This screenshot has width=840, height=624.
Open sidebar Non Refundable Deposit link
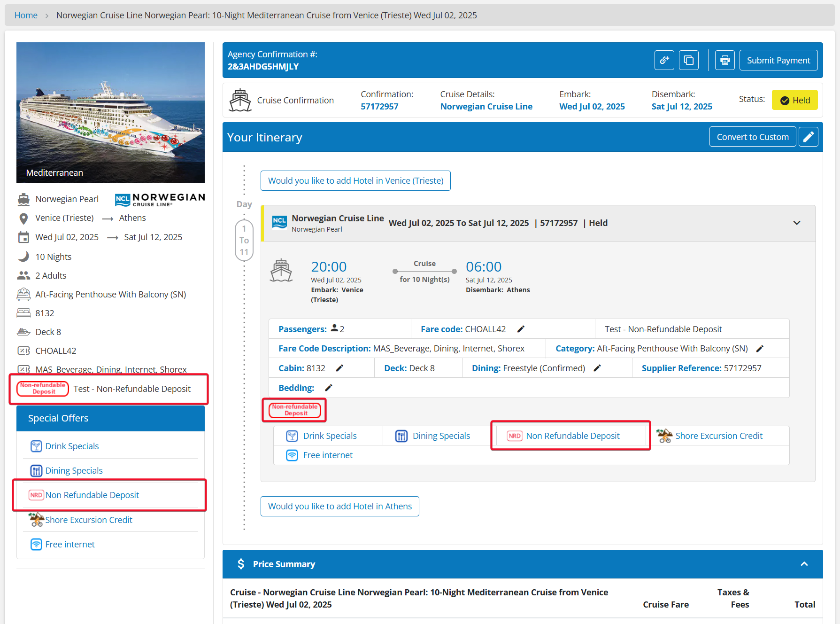coord(92,495)
